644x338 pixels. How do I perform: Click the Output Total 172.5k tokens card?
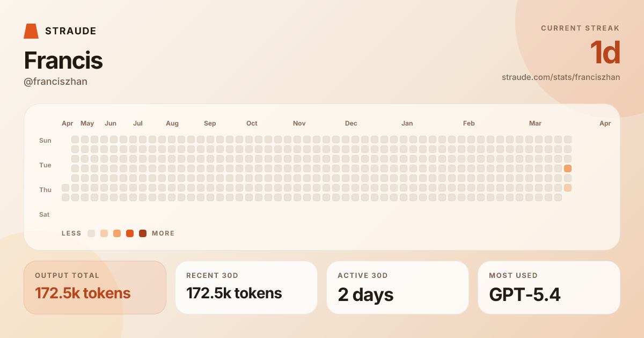click(x=95, y=288)
